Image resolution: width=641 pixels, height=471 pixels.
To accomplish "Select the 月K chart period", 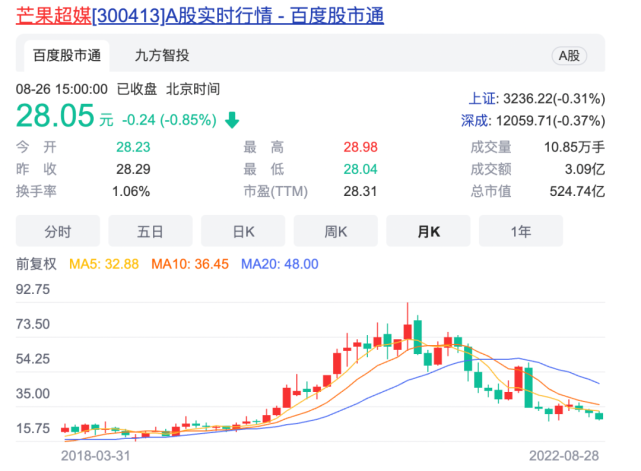I will (428, 231).
